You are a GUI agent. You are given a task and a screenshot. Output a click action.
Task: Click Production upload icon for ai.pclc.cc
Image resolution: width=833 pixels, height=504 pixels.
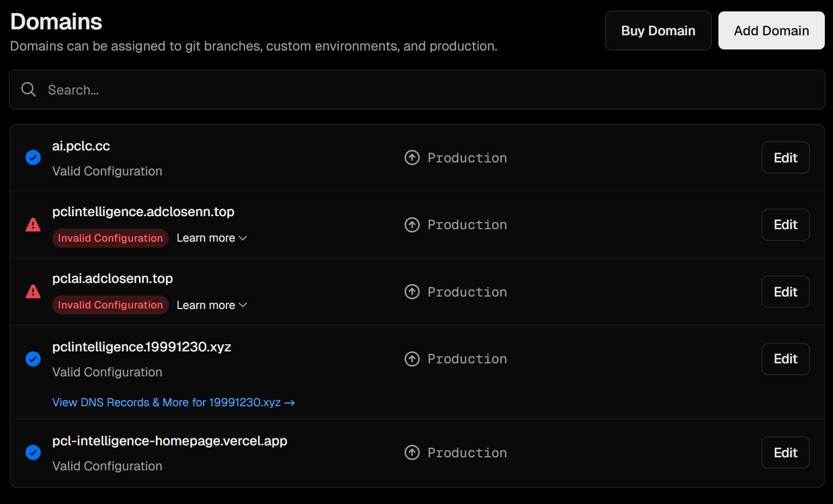412,157
